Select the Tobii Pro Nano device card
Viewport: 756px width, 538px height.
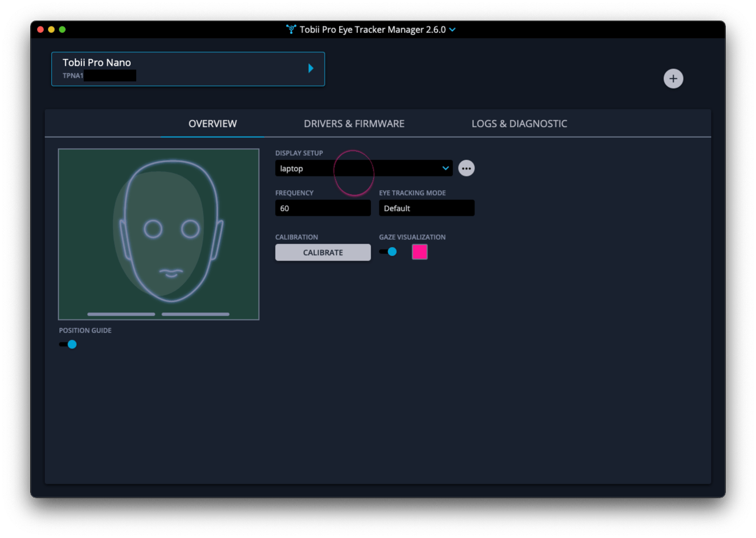click(188, 69)
